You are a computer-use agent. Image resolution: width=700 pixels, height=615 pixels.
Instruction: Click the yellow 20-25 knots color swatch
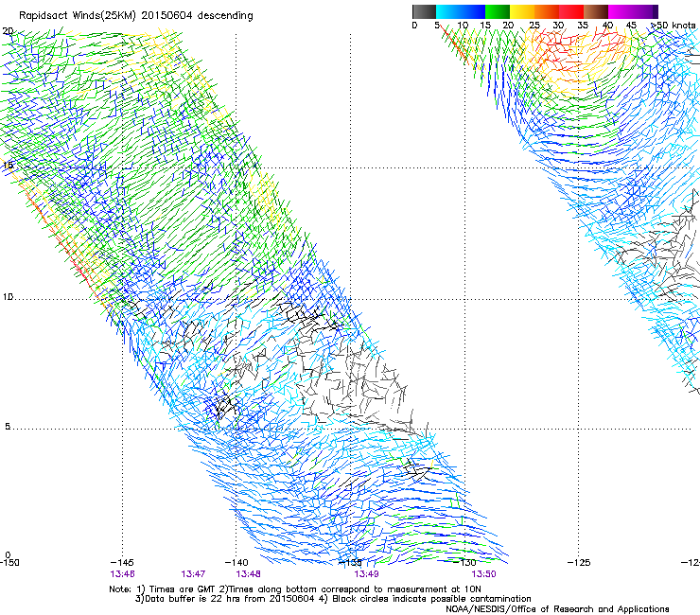point(521,11)
